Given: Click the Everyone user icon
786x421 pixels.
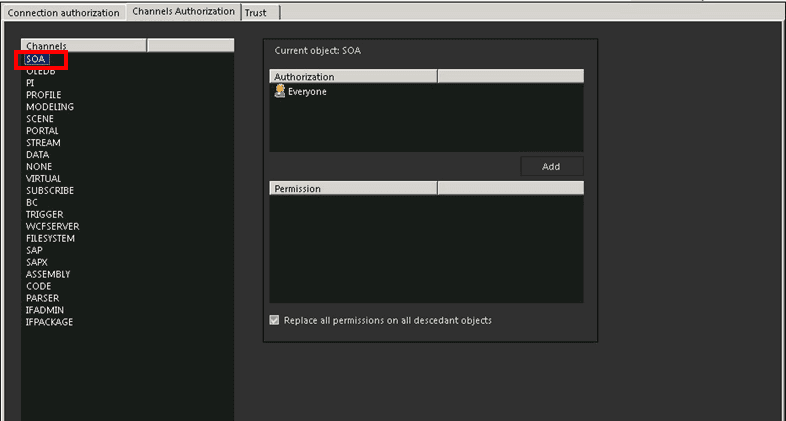Looking at the screenshot, I should 280,91.
